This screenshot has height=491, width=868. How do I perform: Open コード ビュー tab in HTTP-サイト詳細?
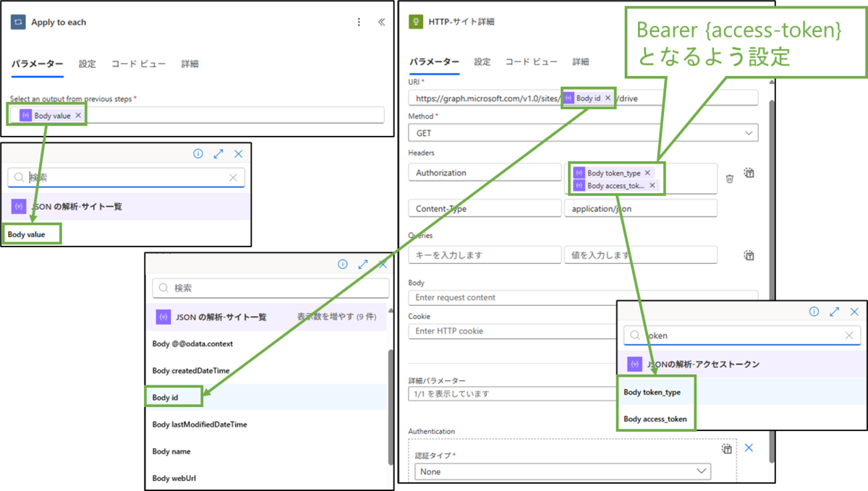532,61
